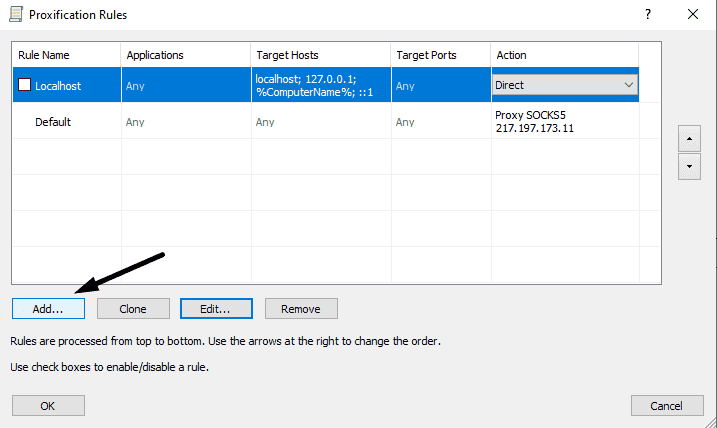Screen dimensions: 717x428
Task: Open the Direct action dropdown
Action: (628, 86)
